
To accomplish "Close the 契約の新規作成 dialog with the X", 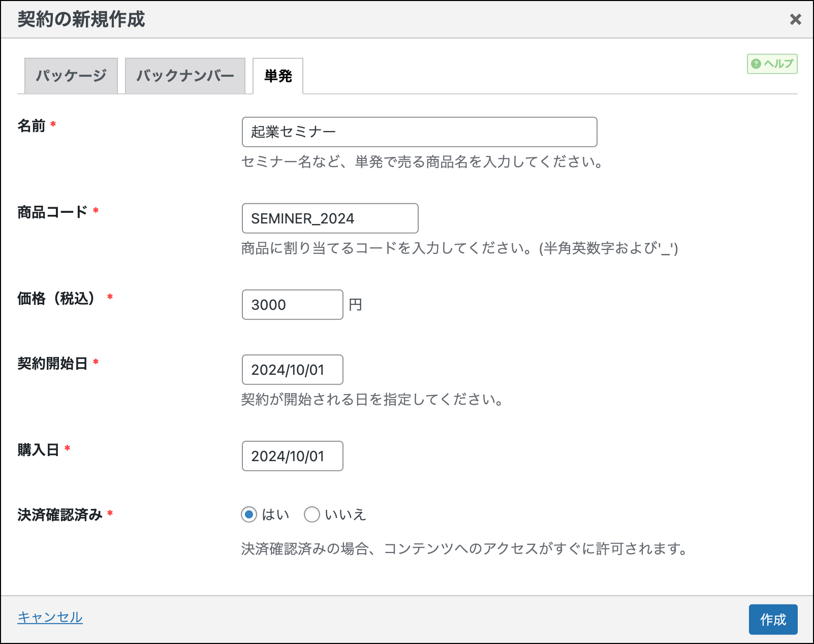I will tap(795, 19).
